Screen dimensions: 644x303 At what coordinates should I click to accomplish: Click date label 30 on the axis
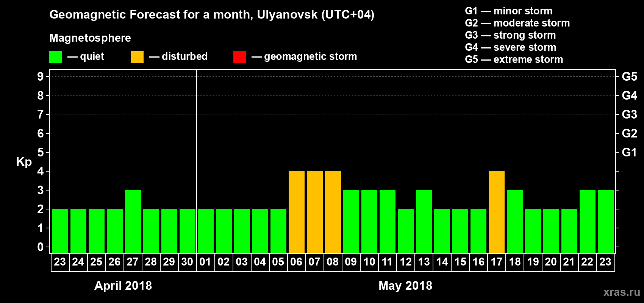point(187,262)
